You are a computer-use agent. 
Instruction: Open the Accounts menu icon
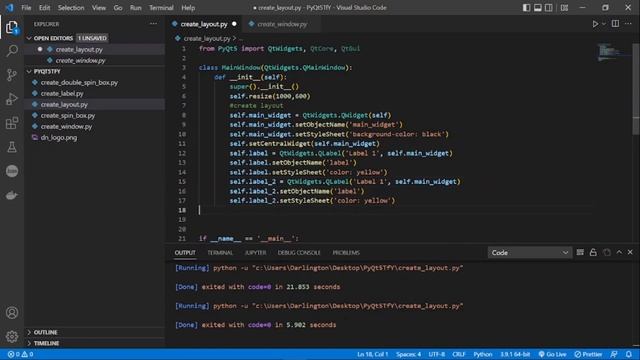point(12,313)
